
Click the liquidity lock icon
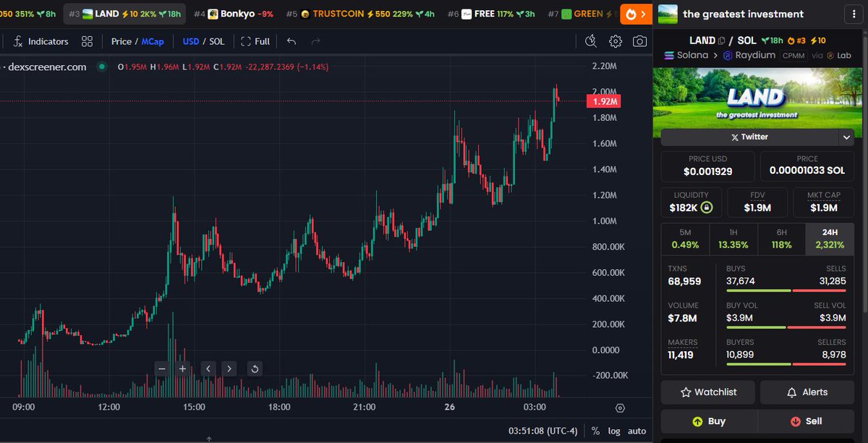(x=707, y=208)
